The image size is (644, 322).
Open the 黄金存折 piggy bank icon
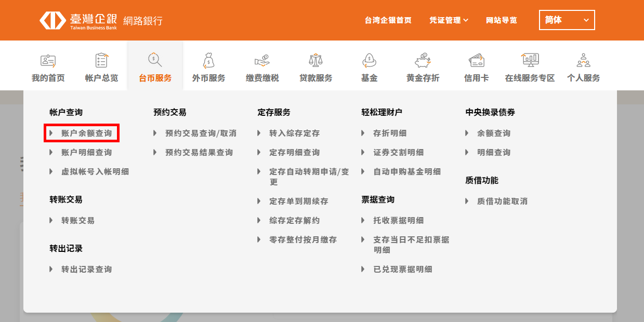[423, 61]
